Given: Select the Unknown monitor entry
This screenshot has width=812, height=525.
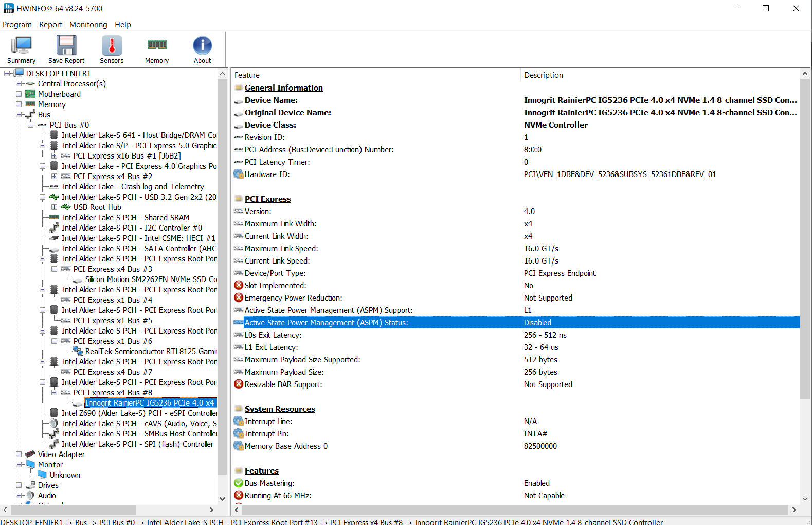Looking at the screenshot, I should [x=65, y=475].
